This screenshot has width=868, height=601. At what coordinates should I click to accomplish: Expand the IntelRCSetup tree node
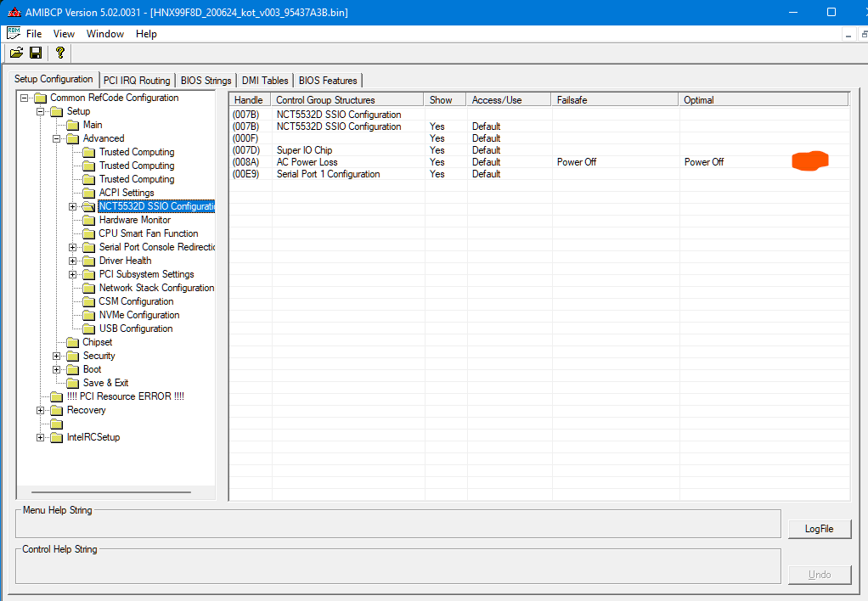tap(41, 438)
